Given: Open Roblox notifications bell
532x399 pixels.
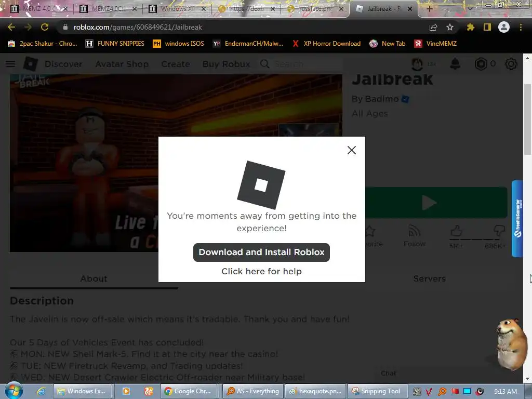Looking at the screenshot, I should point(455,64).
